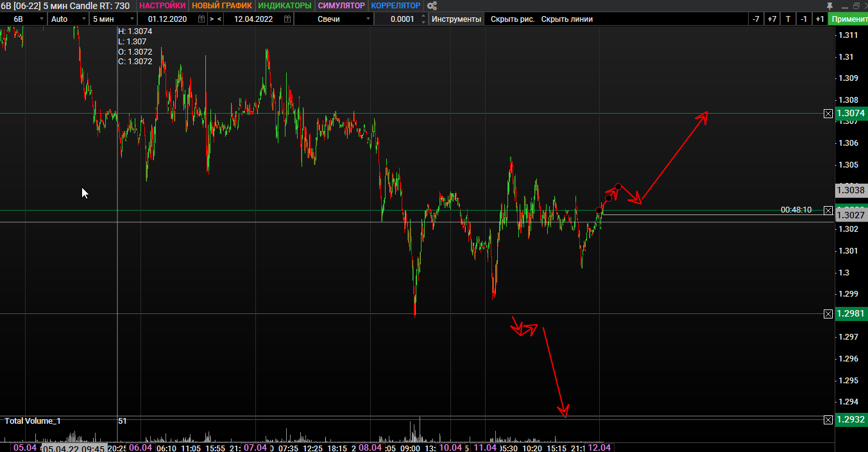Click the 05.04 date on time axis

point(24,448)
